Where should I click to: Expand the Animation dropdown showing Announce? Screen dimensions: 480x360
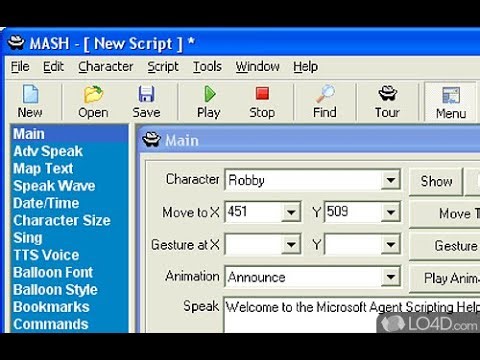point(391,277)
